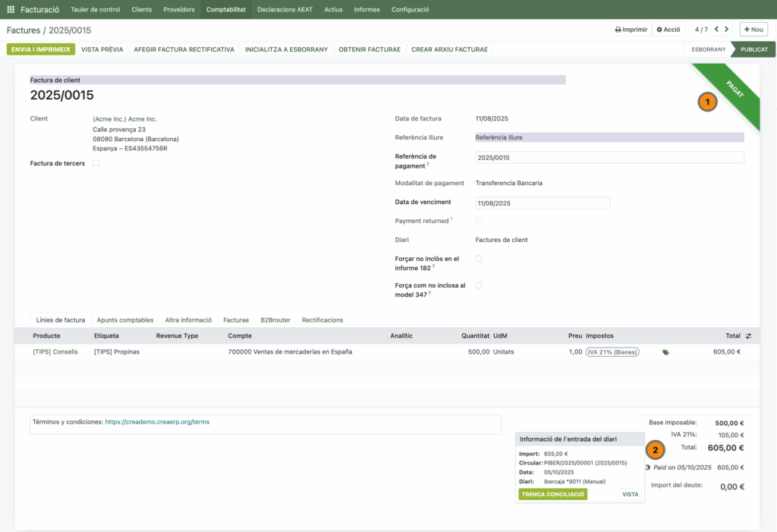Screen dimensions: 777x532
Task: Click the IVA 21% (Bienes) tax tag
Action: coord(612,352)
